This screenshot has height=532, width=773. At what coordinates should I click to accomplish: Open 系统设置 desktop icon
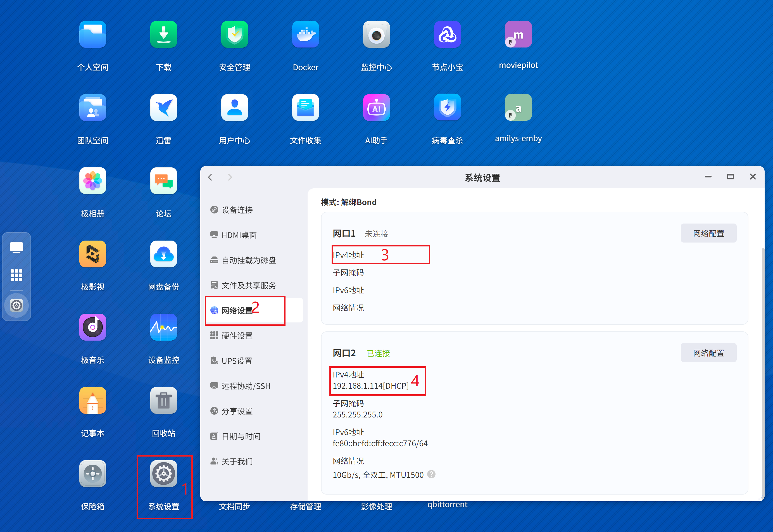click(164, 474)
